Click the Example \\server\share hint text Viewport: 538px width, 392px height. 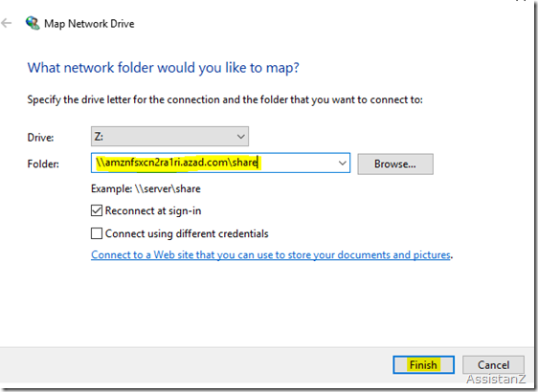146,188
